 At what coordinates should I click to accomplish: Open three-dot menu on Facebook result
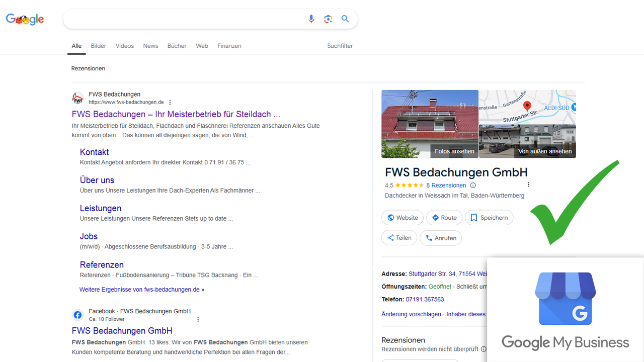pyautogui.click(x=198, y=319)
